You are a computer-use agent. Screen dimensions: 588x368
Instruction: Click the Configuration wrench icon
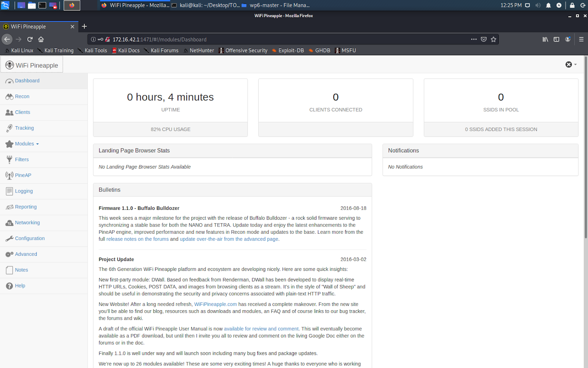coord(9,239)
